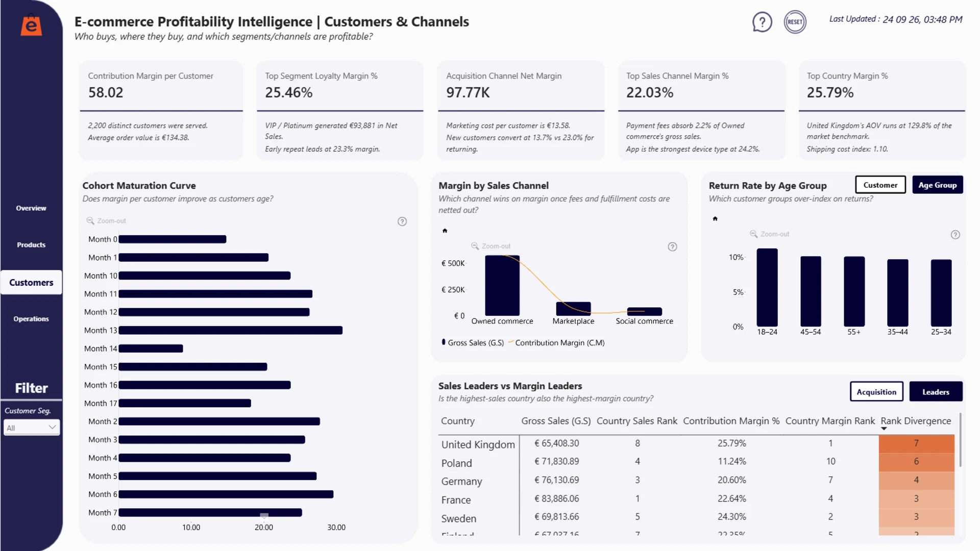Select the 18–24 age group bar
This screenshot has width=980, height=551.
click(767, 288)
